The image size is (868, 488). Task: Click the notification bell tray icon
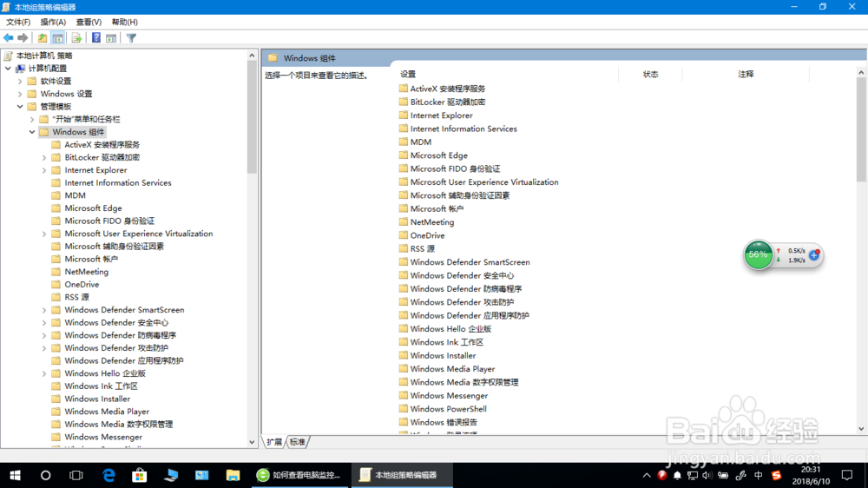click(x=677, y=475)
